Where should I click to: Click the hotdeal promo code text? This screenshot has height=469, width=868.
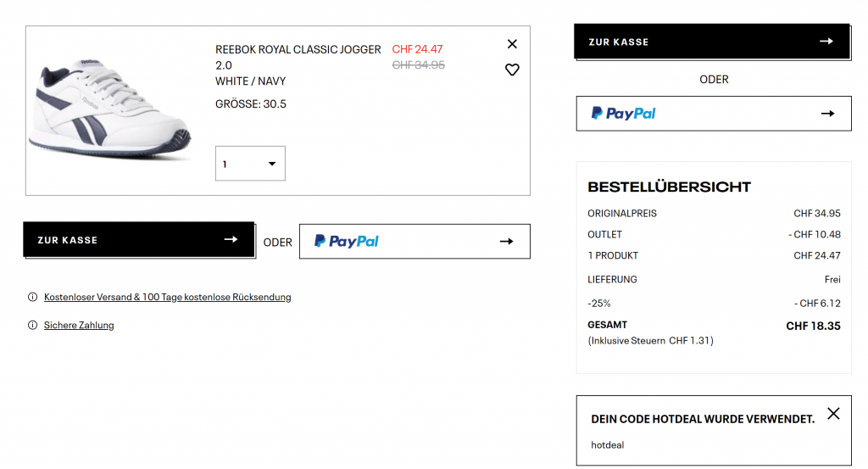click(x=608, y=445)
